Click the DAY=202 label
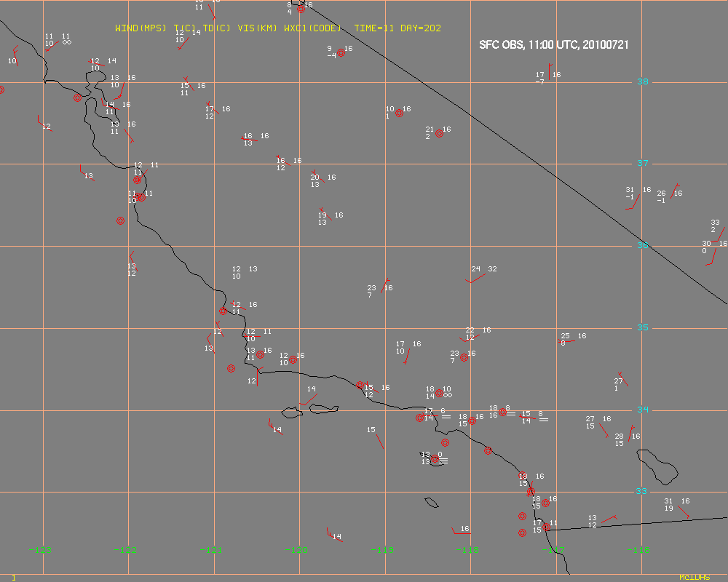 click(421, 28)
